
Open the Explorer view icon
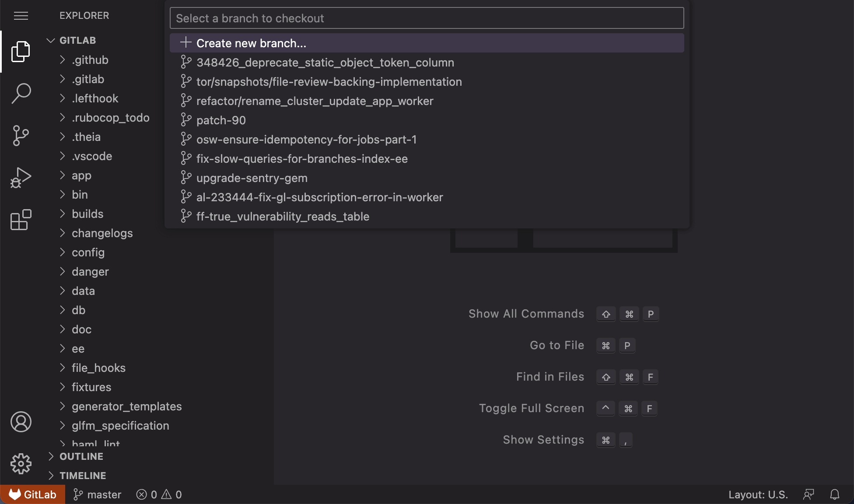click(21, 51)
